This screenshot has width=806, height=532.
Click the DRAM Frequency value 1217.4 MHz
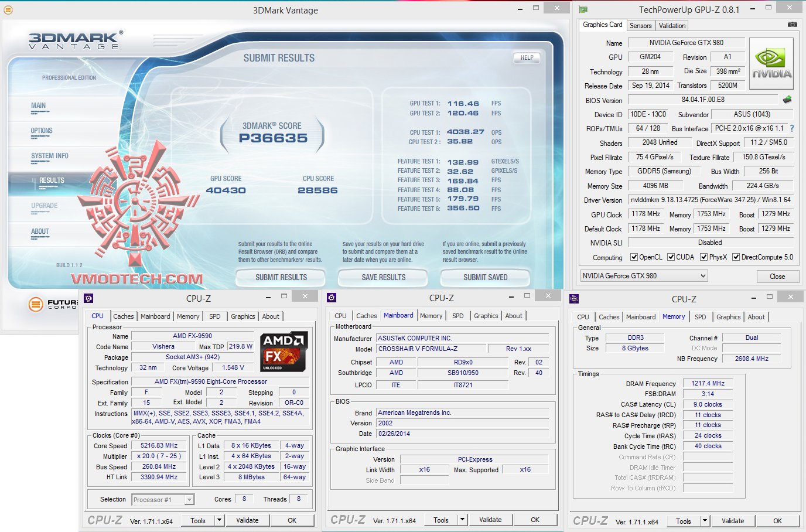click(x=708, y=383)
